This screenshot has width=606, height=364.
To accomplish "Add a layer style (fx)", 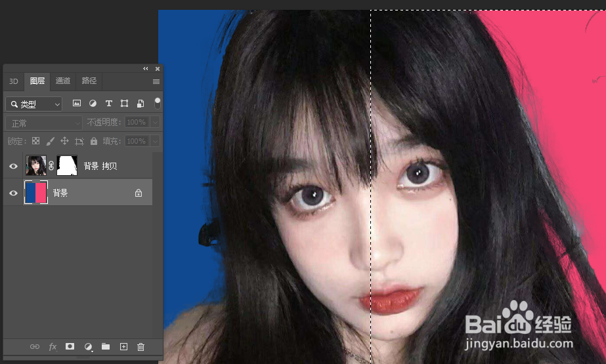I will click(53, 347).
